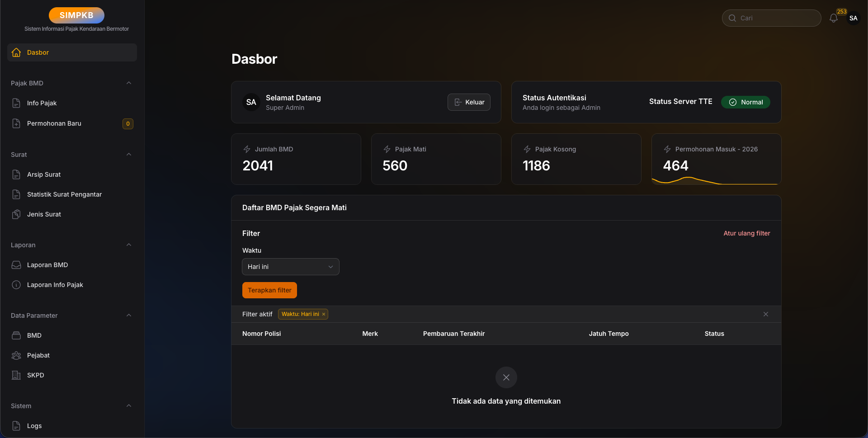Click the Pajak Mati value 560
This screenshot has width=868, height=438.
tap(395, 166)
